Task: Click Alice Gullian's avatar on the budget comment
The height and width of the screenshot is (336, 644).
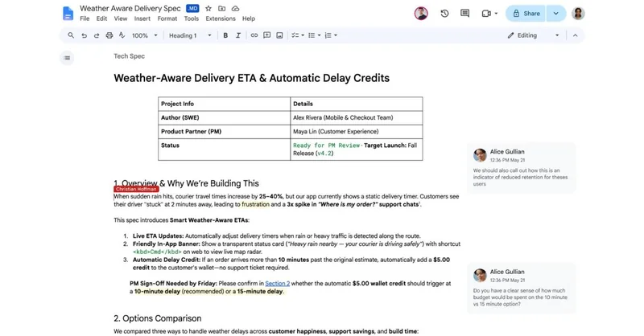Action: tap(480, 275)
